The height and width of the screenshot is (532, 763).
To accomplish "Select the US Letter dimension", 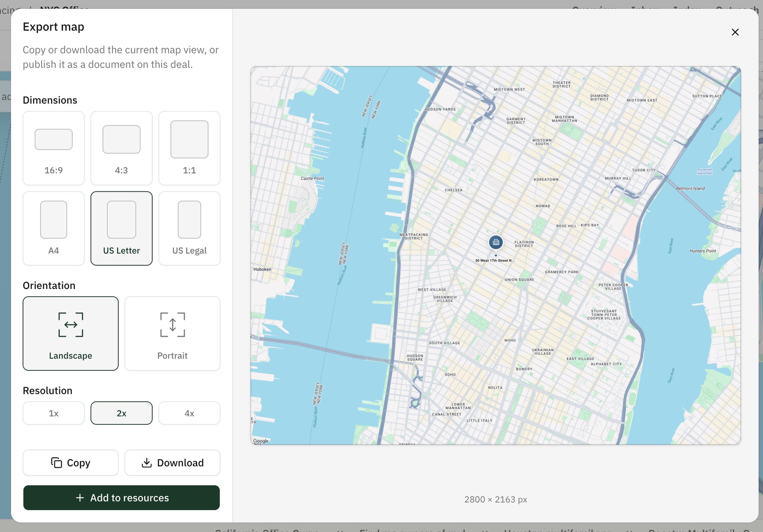I will 121,229.
